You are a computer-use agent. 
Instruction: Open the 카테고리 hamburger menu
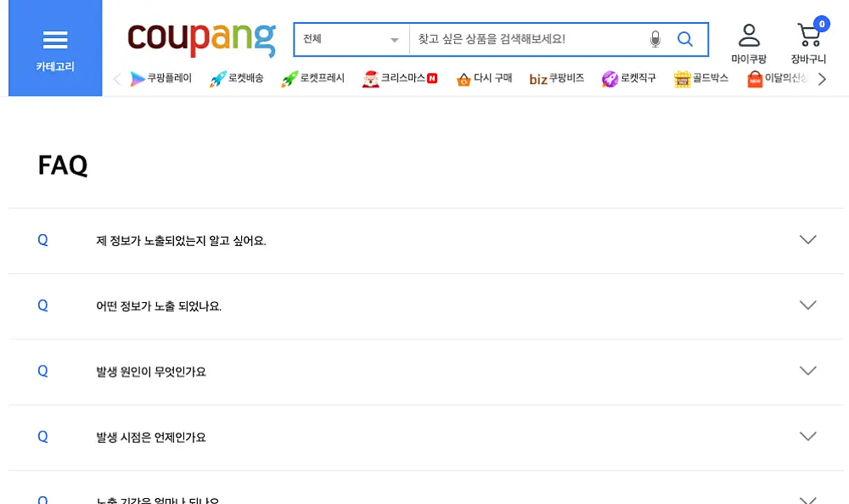[x=54, y=38]
